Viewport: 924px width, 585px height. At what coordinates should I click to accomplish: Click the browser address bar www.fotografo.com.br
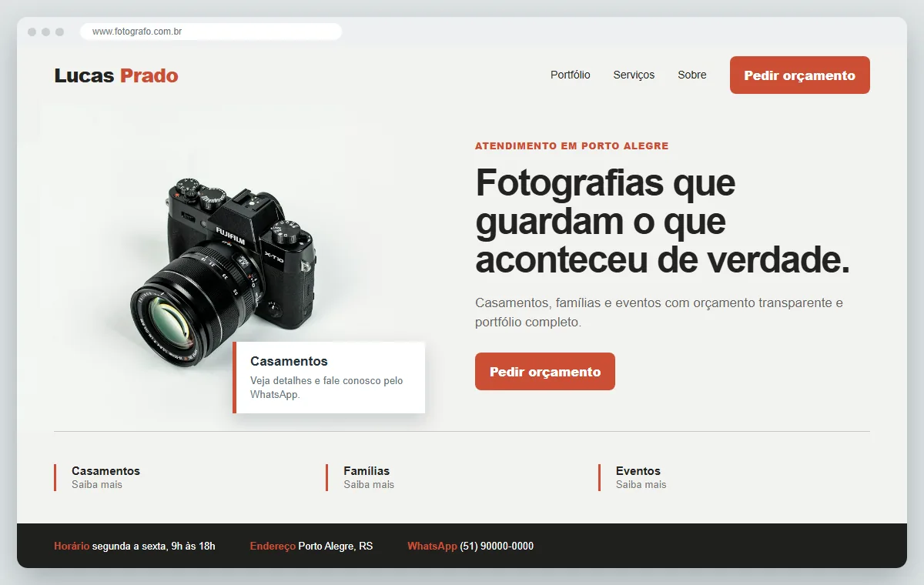point(211,32)
